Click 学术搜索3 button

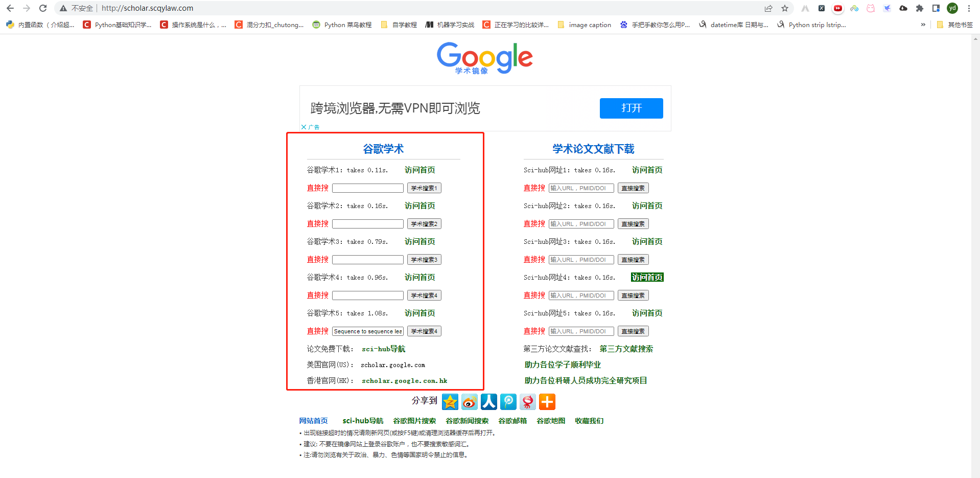pos(424,260)
